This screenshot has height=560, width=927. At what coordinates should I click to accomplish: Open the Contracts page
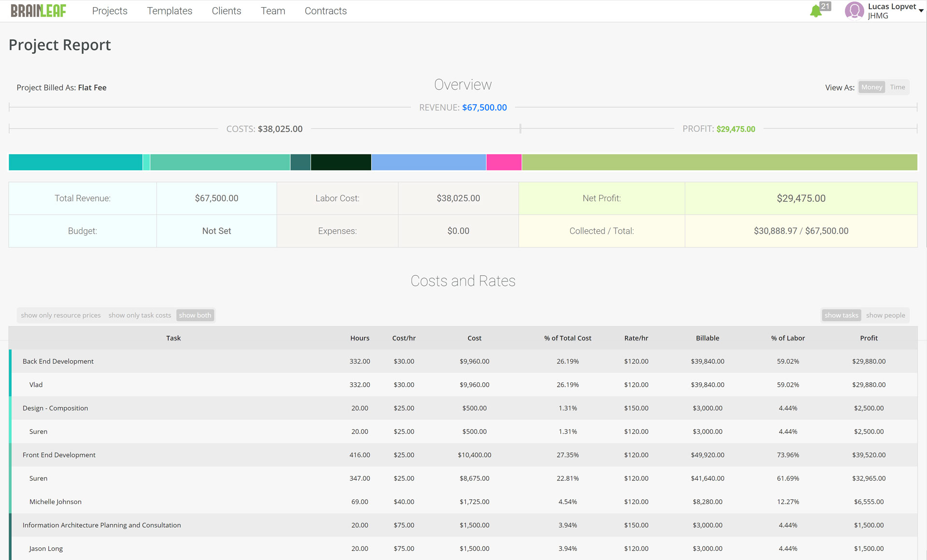(x=325, y=11)
